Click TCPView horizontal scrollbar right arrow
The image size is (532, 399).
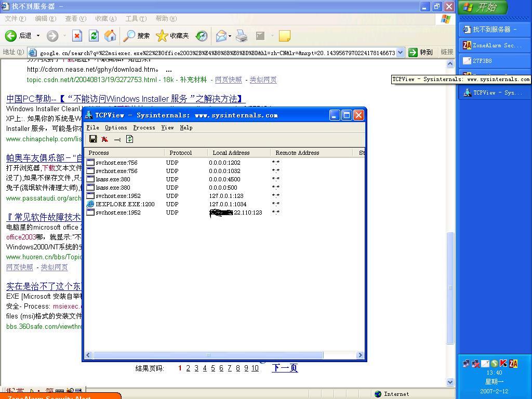[360, 355]
